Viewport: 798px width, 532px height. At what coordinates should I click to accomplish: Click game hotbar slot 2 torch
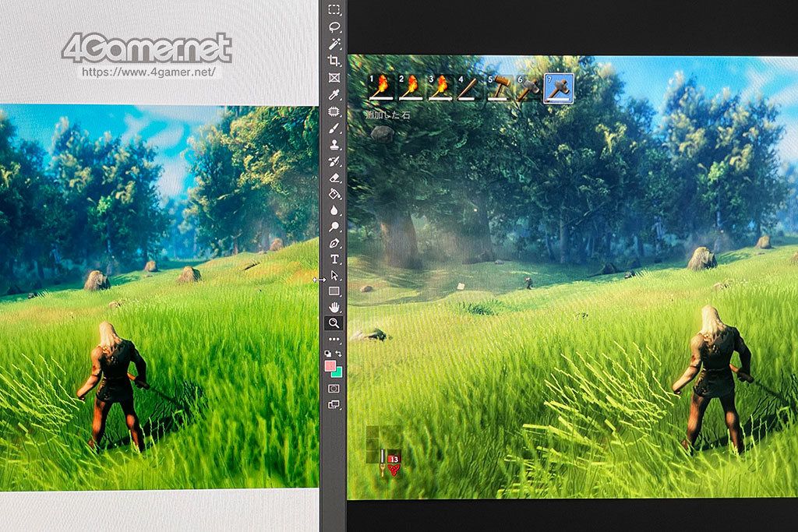[411, 87]
